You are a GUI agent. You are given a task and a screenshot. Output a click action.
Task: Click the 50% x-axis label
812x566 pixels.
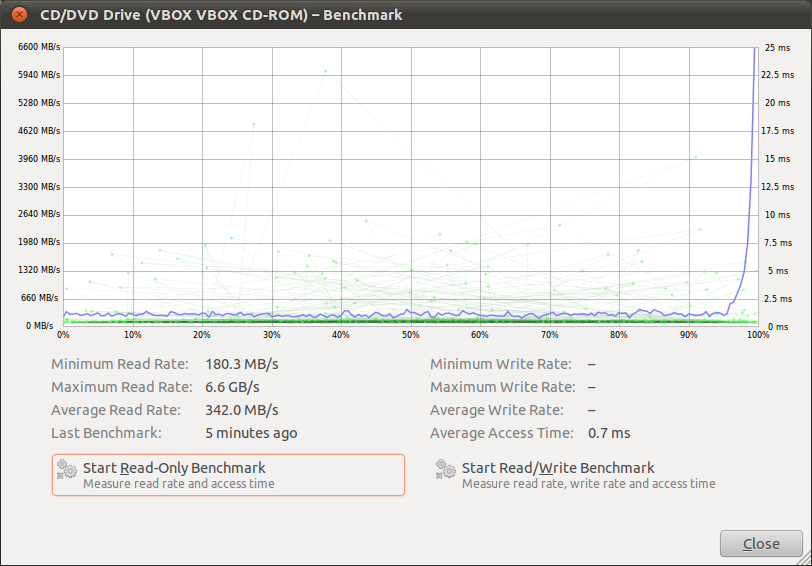411,335
